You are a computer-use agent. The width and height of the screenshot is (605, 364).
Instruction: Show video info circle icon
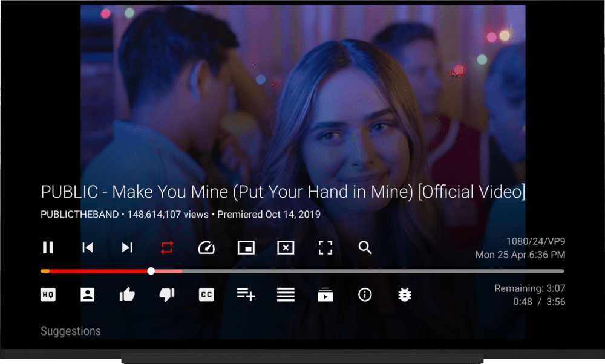tap(365, 295)
